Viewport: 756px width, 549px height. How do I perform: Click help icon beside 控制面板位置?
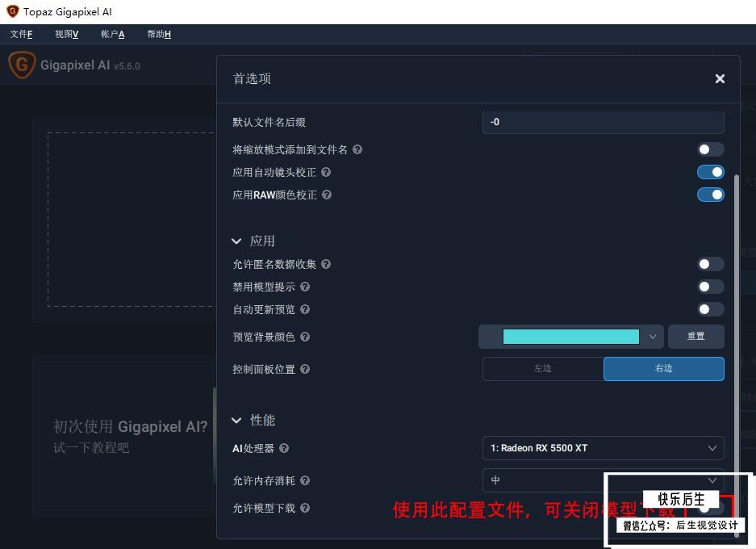pyautogui.click(x=305, y=369)
